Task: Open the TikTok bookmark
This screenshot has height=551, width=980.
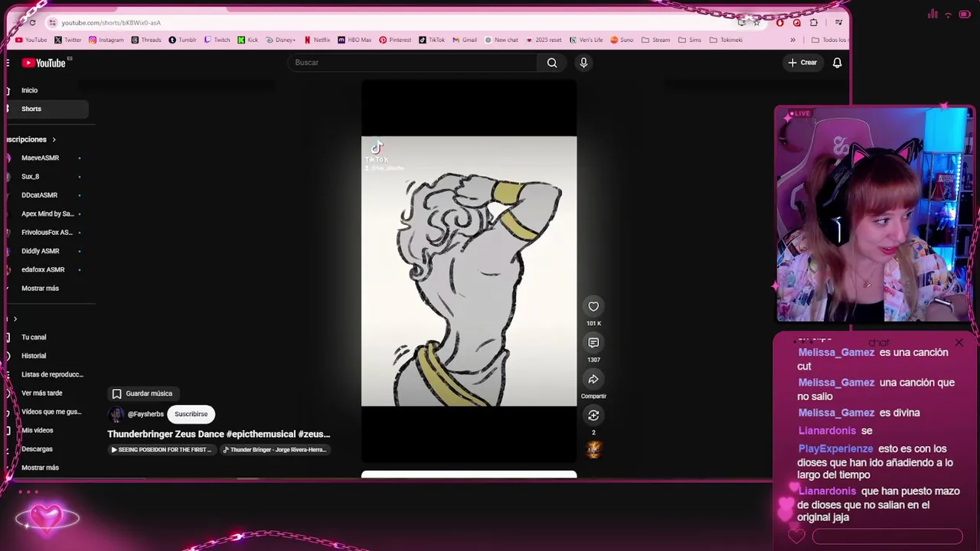Action: 432,40
